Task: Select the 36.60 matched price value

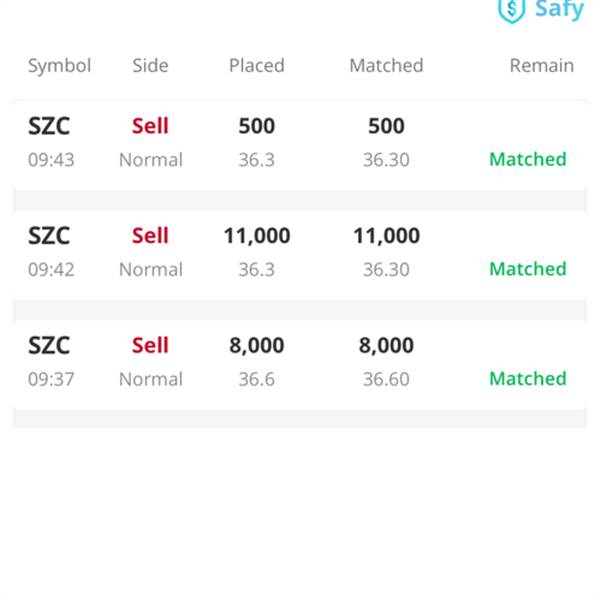Action: click(x=386, y=380)
